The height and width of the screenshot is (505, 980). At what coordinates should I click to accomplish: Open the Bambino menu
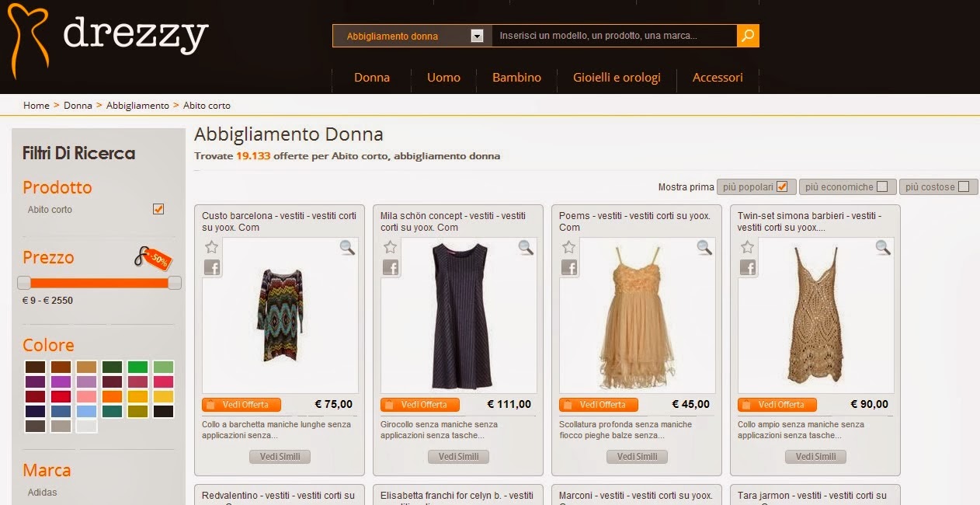516,78
